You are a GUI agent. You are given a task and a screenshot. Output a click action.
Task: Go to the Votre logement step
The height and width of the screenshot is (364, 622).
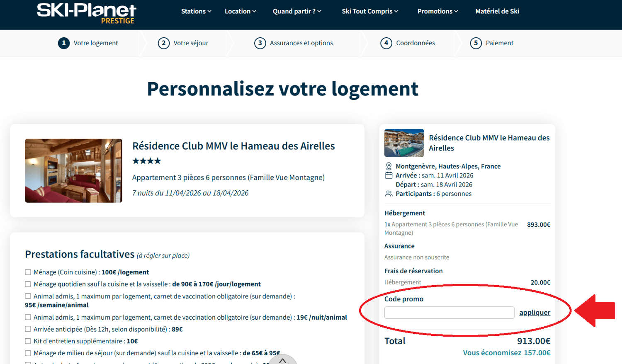96,43
